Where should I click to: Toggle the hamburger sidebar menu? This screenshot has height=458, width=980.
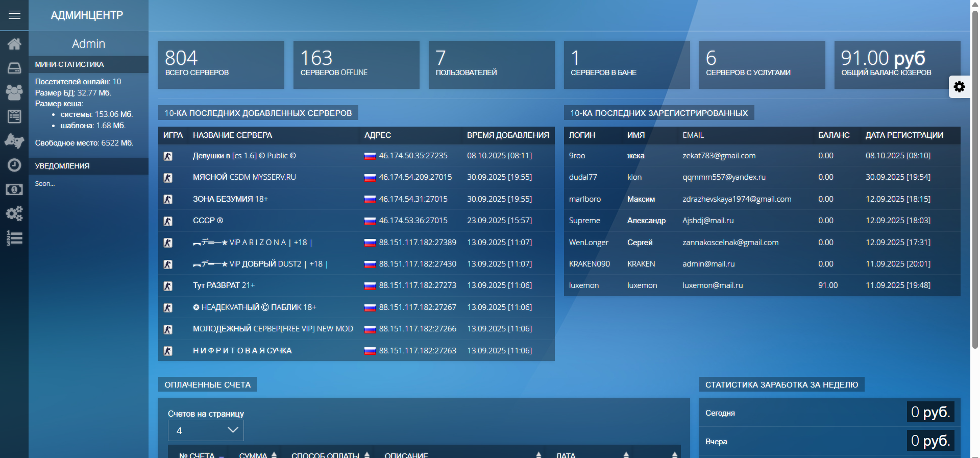click(x=14, y=15)
